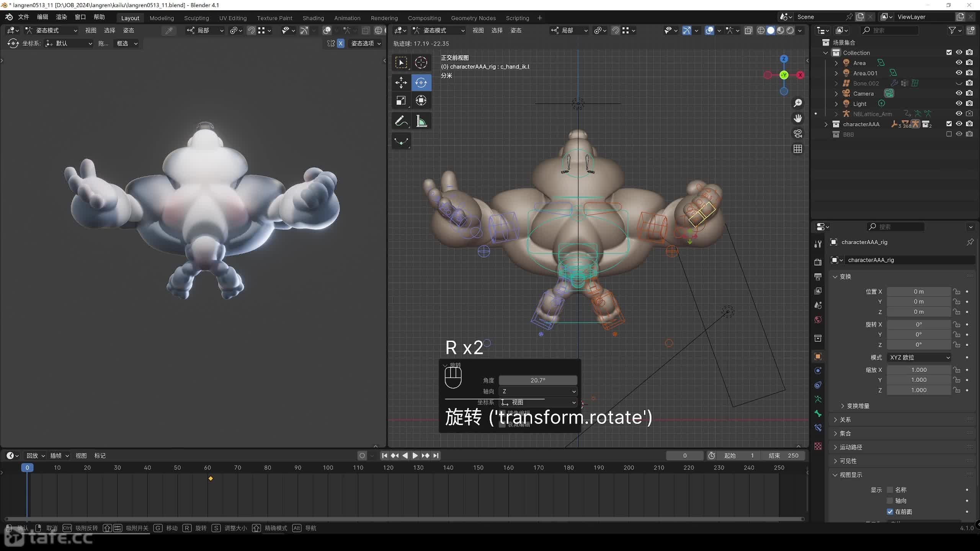Screen dimensions: 980x551
Task: Hide the Light object in viewport
Action: click(x=959, y=104)
